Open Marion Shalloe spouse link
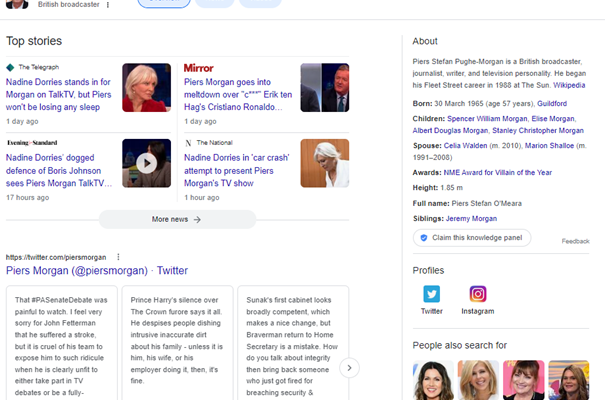Screen dimensions: 605x400 (549, 146)
